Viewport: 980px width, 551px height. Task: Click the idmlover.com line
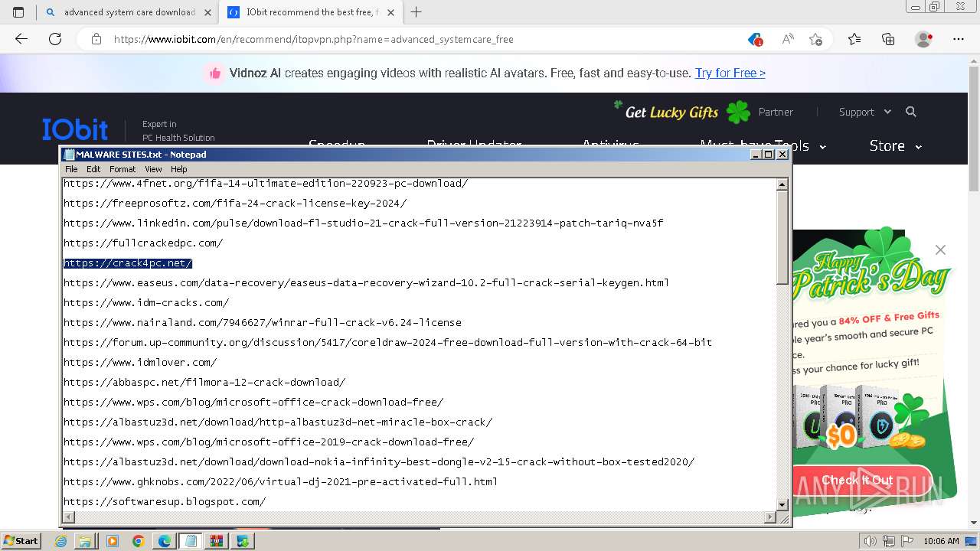point(140,363)
